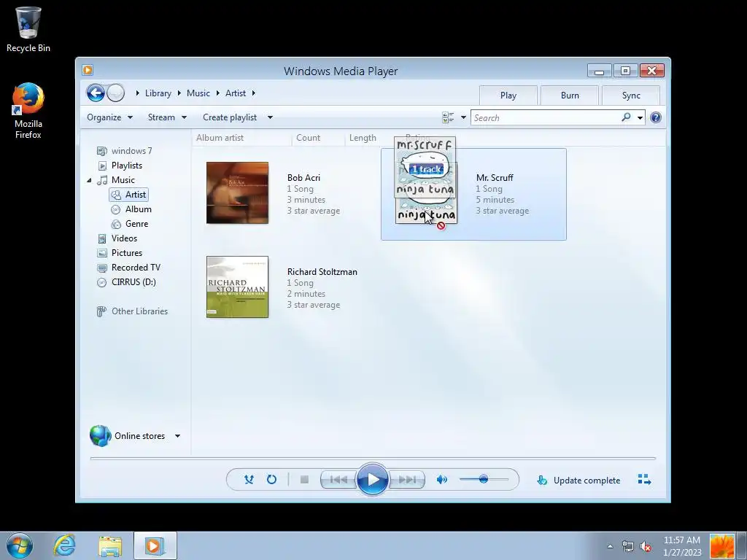The height and width of the screenshot is (560, 747).
Task: Open Help with the blue question mark
Action: [656, 117]
